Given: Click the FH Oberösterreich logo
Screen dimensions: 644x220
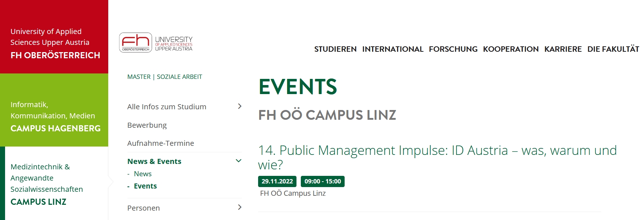Looking at the screenshot, I should coord(156,43).
